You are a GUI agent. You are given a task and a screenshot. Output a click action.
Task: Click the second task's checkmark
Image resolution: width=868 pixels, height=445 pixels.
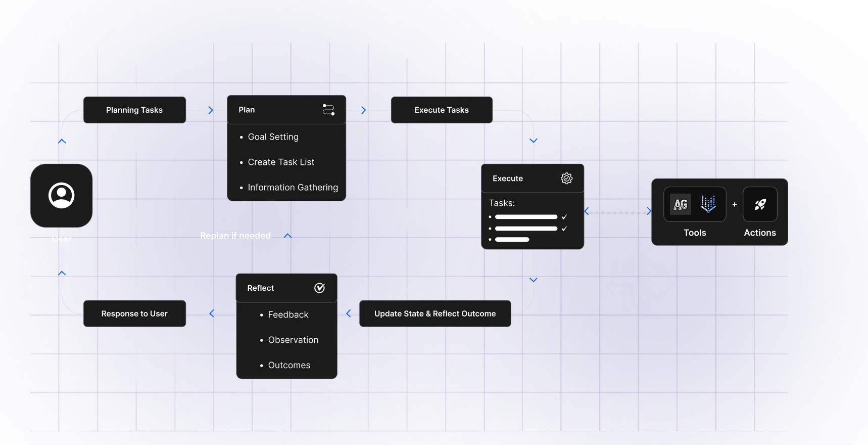coord(564,229)
